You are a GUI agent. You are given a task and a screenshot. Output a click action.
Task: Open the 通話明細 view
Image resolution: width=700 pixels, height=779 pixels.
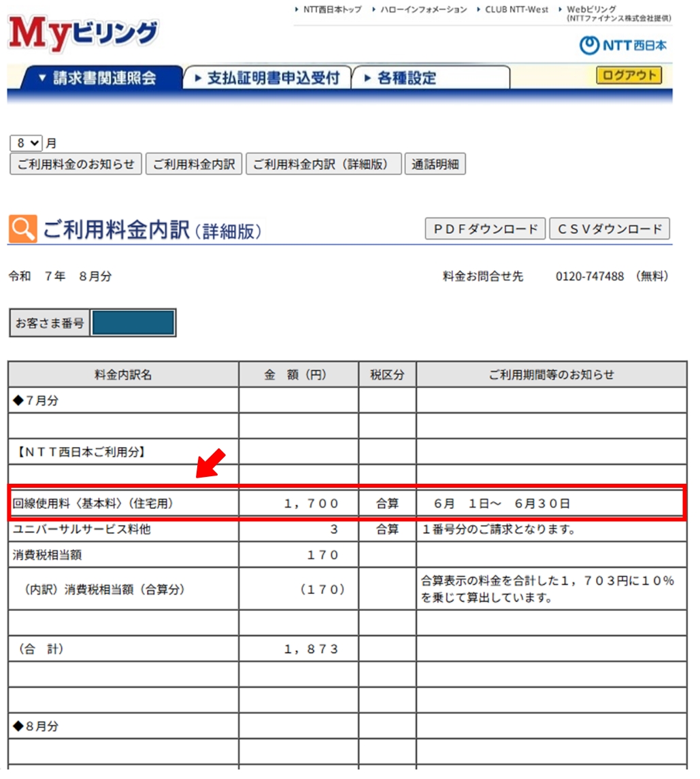(x=435, y=165)
